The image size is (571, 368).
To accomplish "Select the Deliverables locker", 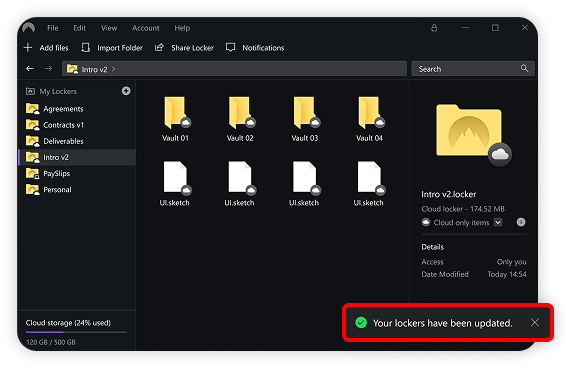I will coord(77,141).
